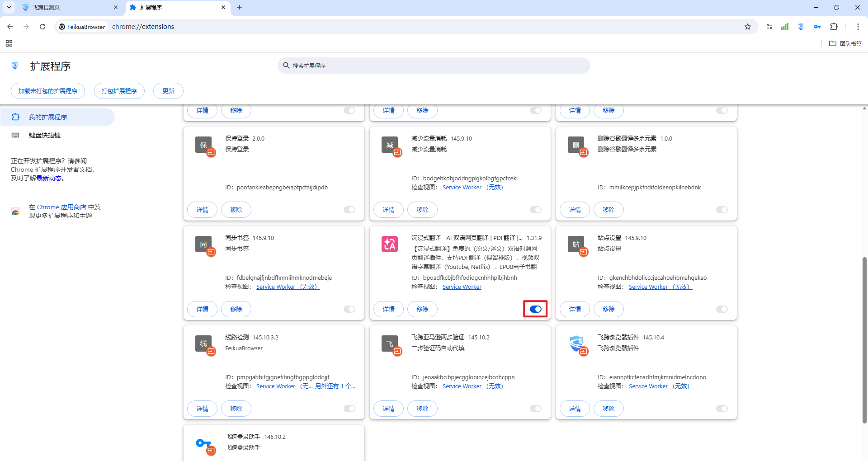Screen dimensions: 868x461
Task: Click the 扩展程序 page logo icon
Action: 15,66
